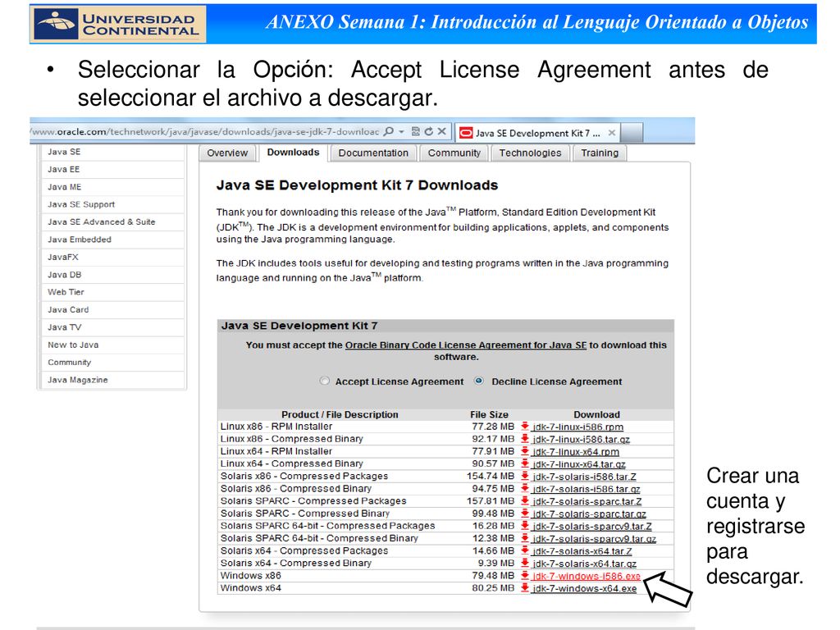Click the search magnifier icon in the address bar
This screenshot has height=630, width=840.
(x=389, y=131)
